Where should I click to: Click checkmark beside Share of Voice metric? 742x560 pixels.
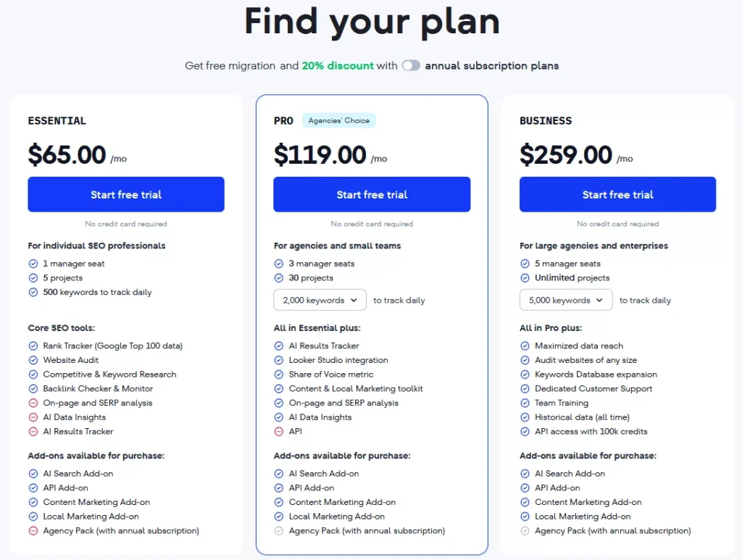click(x=279, y=375)
